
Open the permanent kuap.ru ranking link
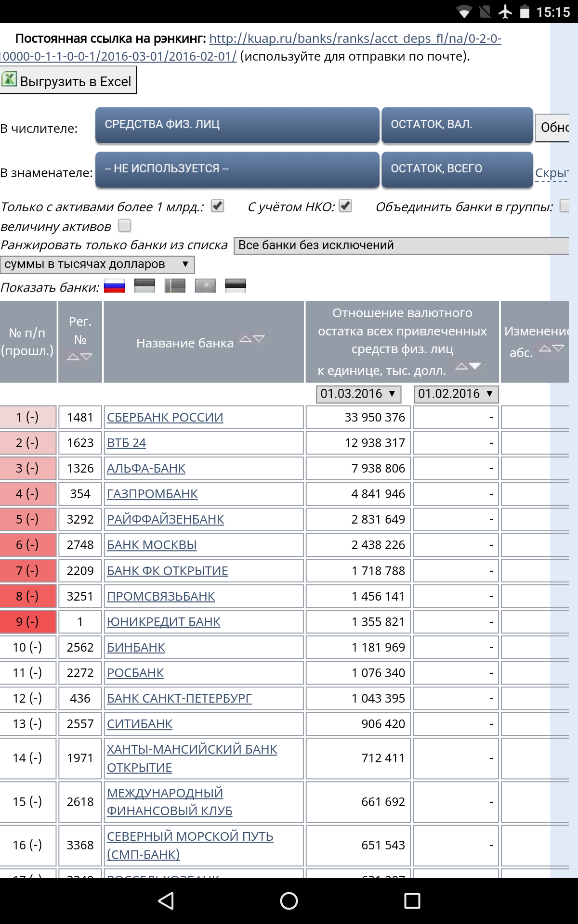355,38
